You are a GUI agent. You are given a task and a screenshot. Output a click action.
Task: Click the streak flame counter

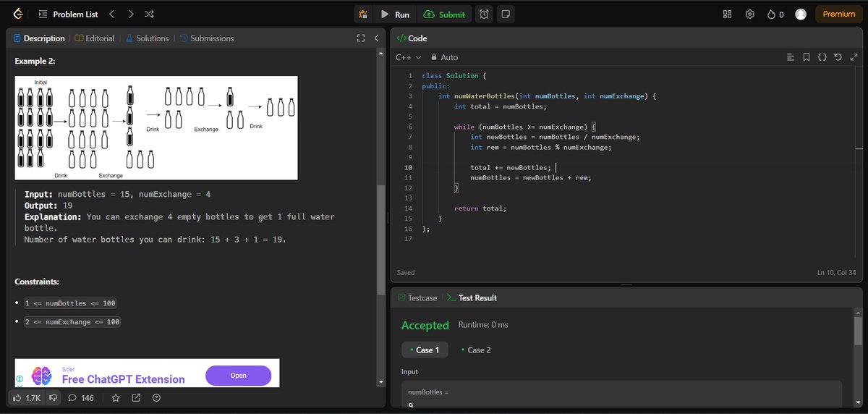(775, 14)
